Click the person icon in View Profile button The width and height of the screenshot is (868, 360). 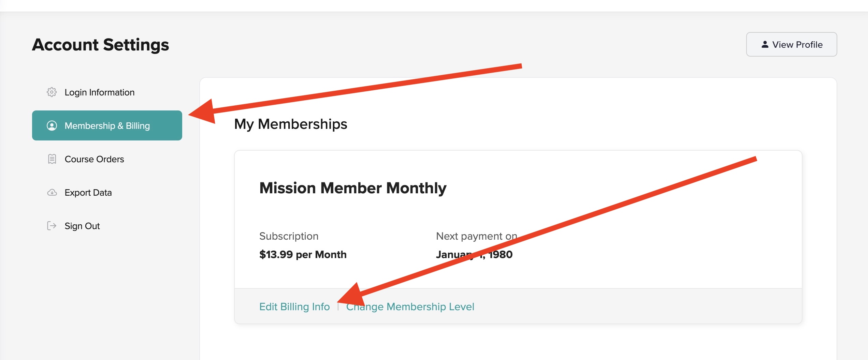point(765,44)
